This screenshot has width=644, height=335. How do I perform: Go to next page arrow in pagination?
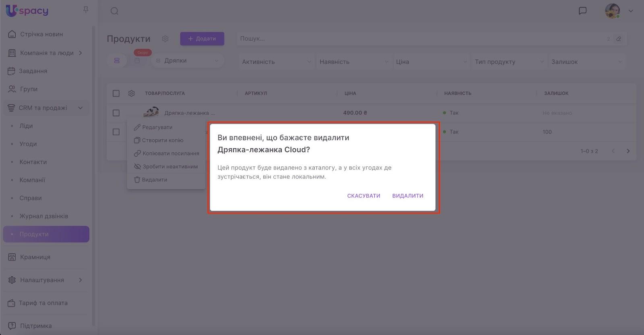pyautogui.click(x=628, y=151)
